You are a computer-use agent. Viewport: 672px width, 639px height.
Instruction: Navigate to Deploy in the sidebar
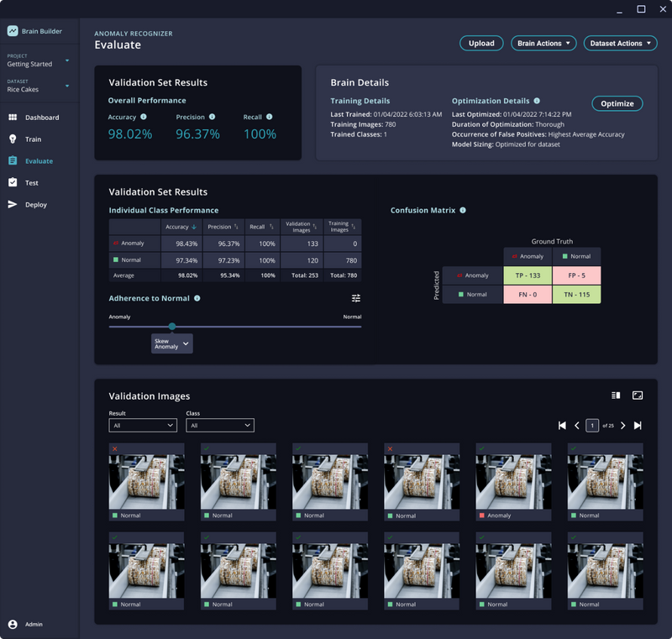[x=35, y=205]
